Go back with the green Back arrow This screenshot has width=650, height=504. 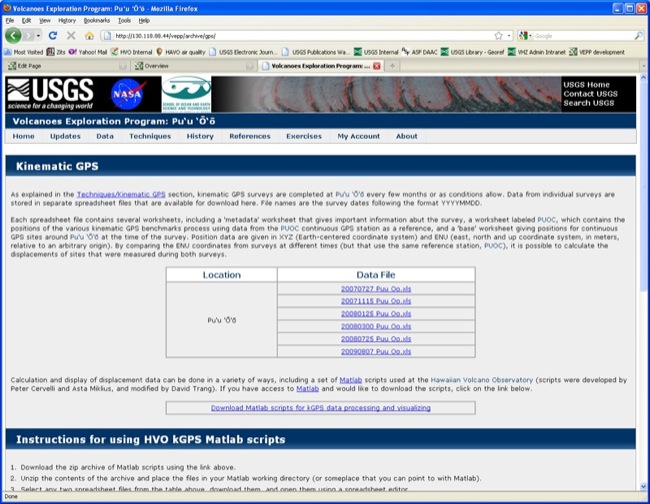pyautogui.click(x=13, y=36)
